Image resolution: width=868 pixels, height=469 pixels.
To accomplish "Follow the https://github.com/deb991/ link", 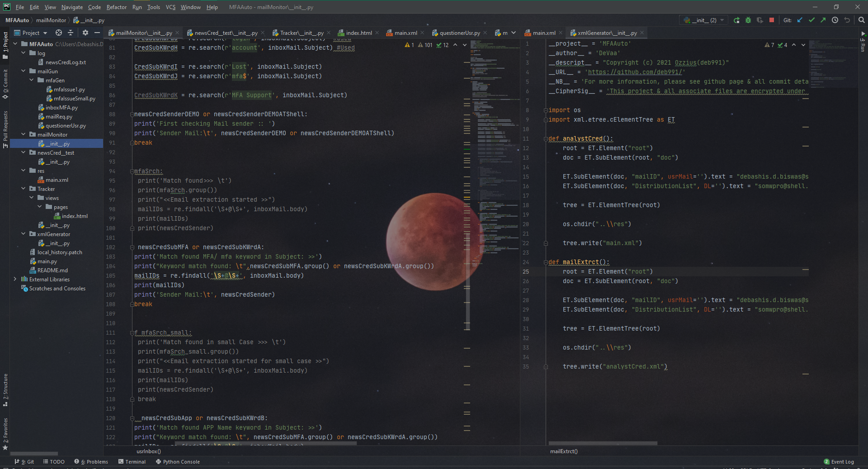I will [635, 72].
